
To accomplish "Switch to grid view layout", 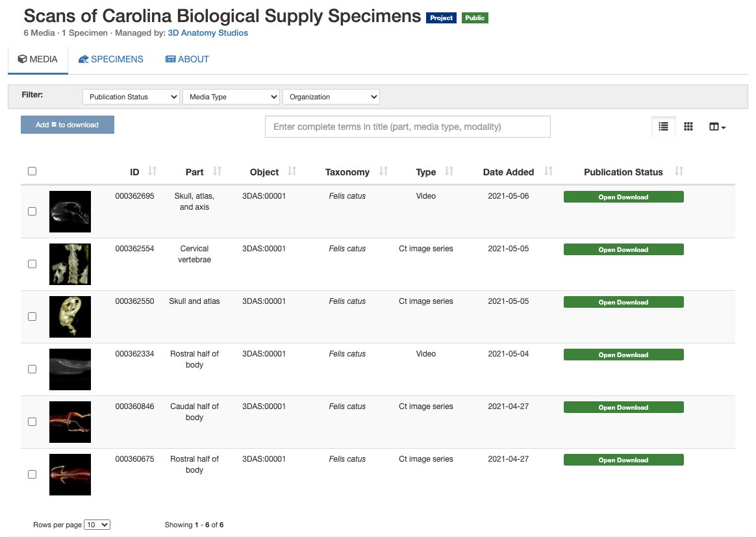I will (688, 127).
